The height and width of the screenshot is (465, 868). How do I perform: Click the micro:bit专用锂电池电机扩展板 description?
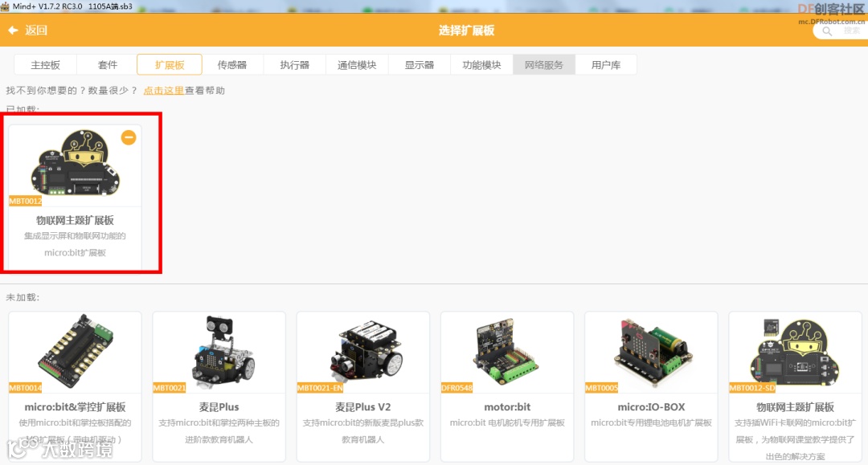pos(651,423)
